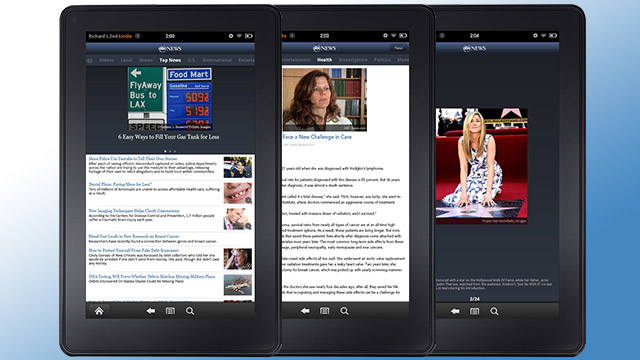This screenshot has height=360, width=640.
Task: Tap the police officer story thumbnail
Action: [x=238, y=167]
